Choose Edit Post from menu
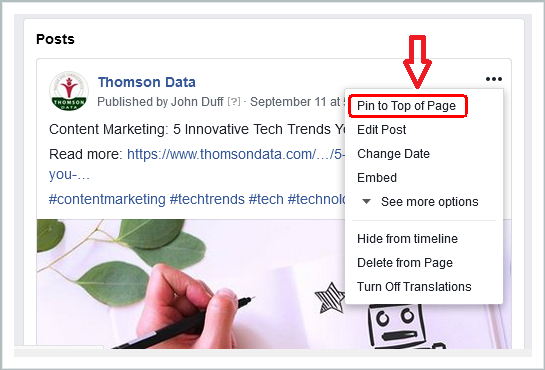 381,130
